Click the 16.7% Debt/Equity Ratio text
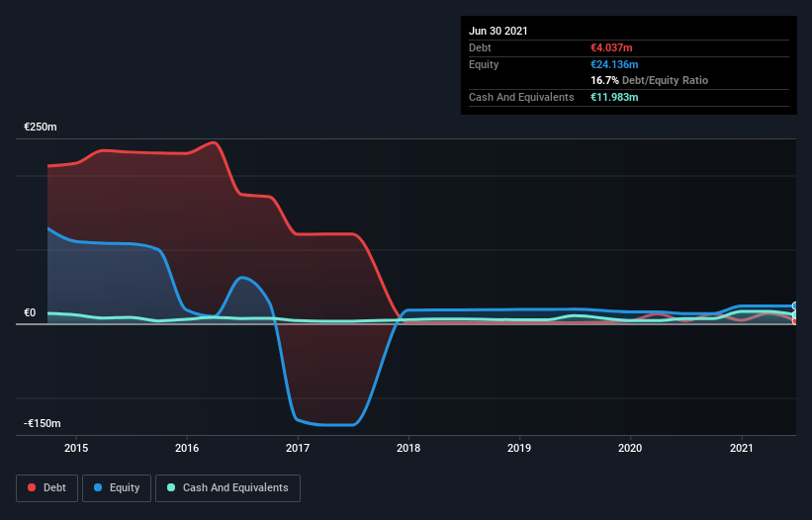The width and height of the screenshot is (812, 520). [650, 80]
